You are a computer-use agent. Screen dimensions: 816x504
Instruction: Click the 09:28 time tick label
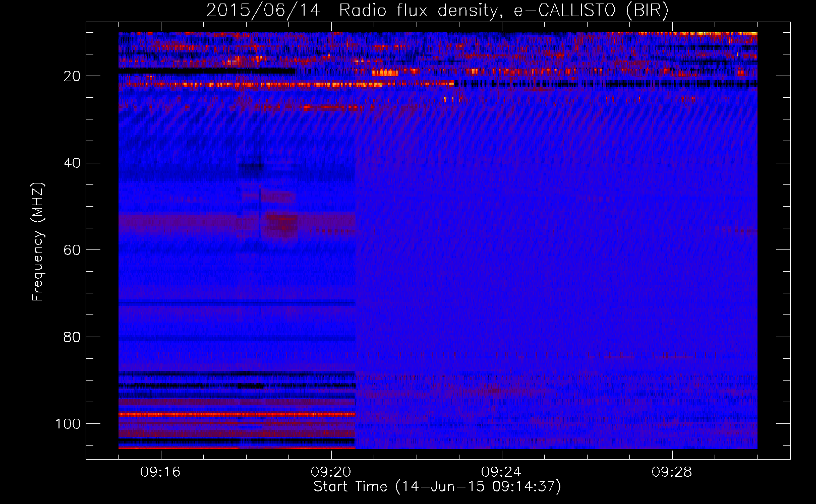(672, 472)
